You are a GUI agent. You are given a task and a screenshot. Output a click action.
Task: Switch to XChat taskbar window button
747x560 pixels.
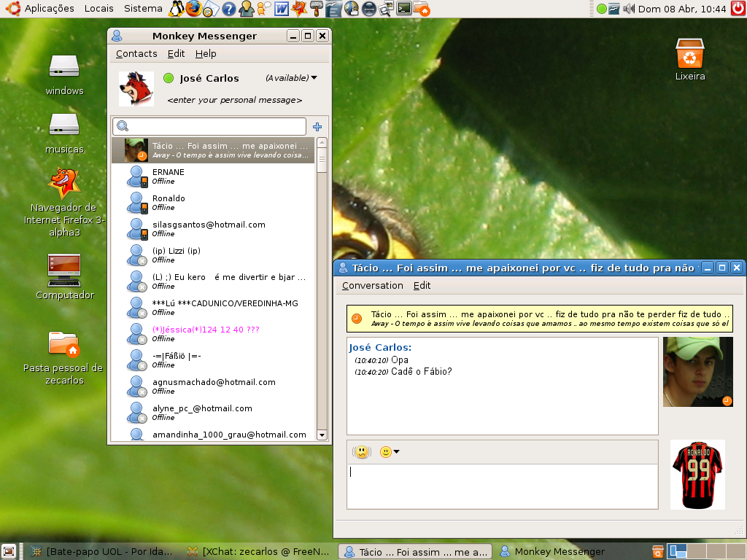pyautogui.click(x=258, y=552)
